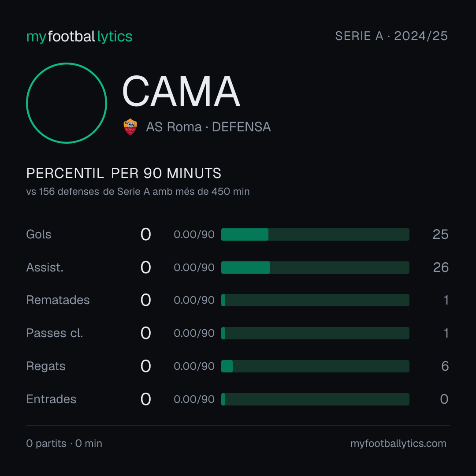Select the CAMA player name heading
Image resolution: width=476 pixels, height=476 pixels.
pos(181,91)
